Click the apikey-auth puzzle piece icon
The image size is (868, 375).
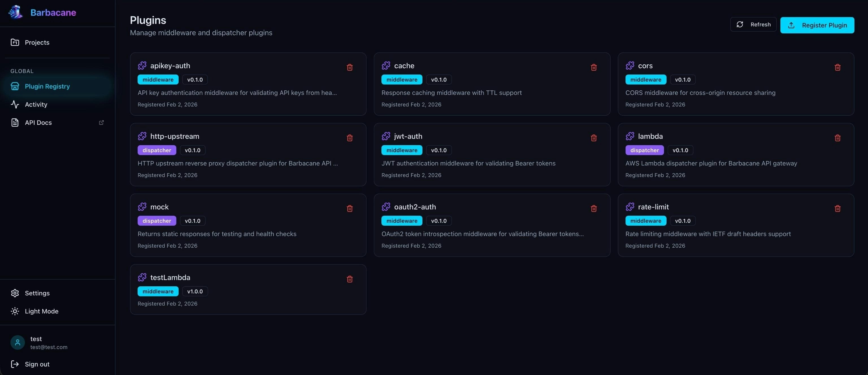142,66
